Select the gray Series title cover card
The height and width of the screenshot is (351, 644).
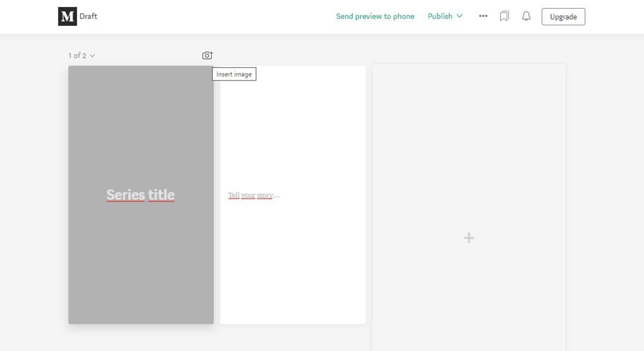click(x=140, y=134)
